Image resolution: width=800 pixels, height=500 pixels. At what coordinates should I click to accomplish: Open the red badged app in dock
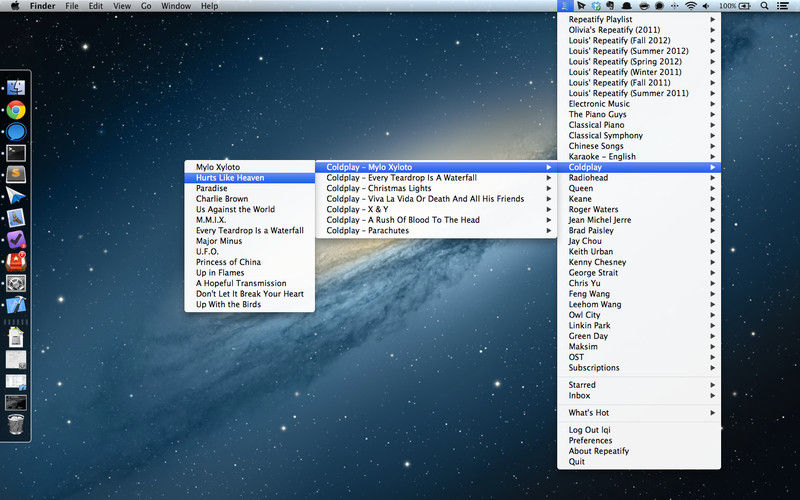tap(16, 261)
